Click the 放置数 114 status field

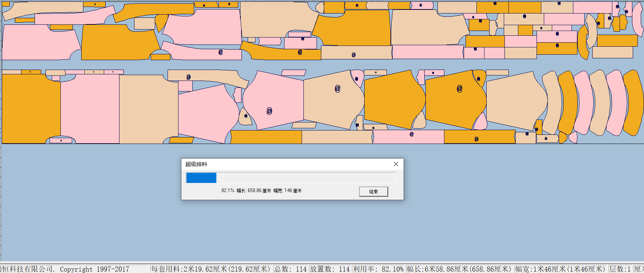tap(330, 269)
